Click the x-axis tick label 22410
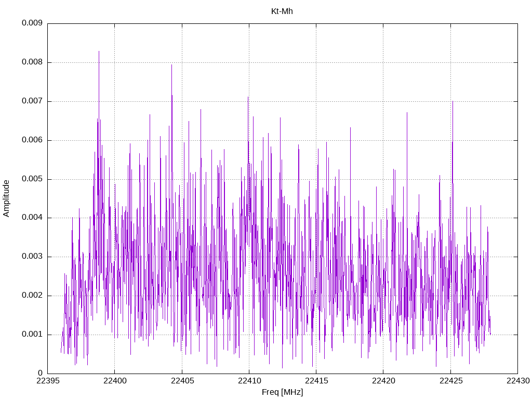 pos(249,381)
